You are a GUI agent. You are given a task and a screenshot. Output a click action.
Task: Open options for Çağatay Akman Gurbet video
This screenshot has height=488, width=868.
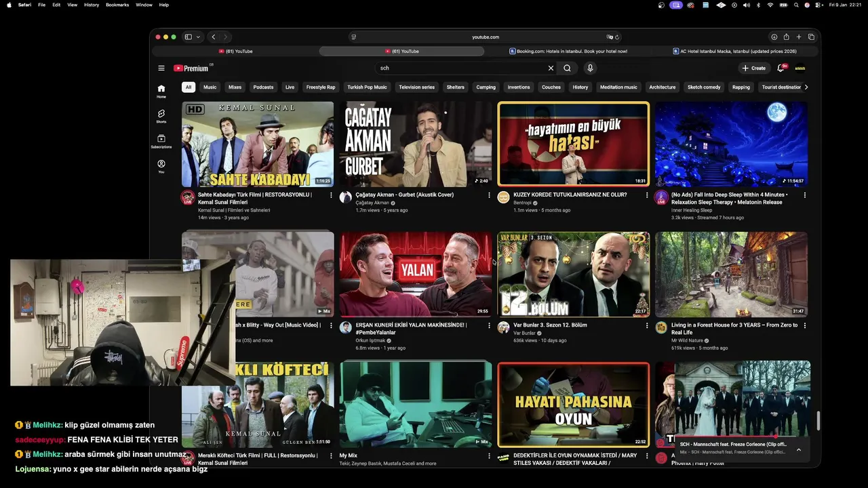click(489, 195)
